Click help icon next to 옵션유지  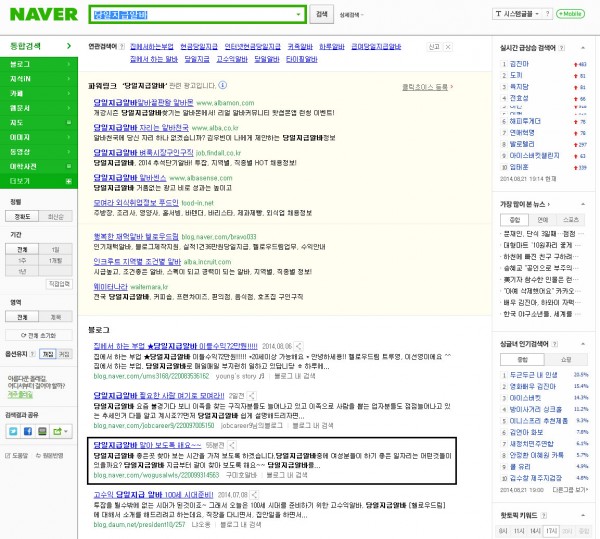click(x=33, y=354)
